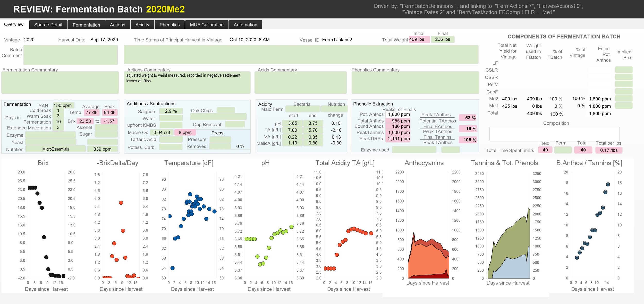Image resolution: width=644 pixels, height=304 pixels.
Task: Click the Me1 425 lbs yield value
Action: (x=509, y=106)
